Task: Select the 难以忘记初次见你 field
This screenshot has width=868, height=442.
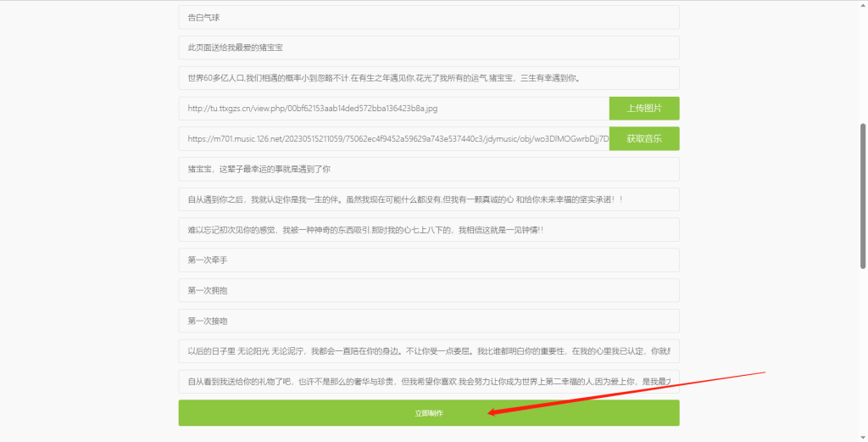Action: pyautogui.click(x=428, y=230)
